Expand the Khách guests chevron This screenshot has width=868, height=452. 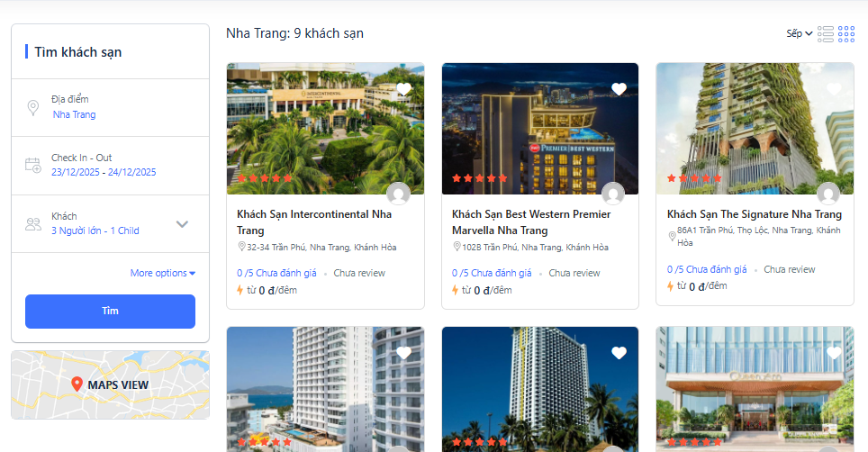[182, 224]
